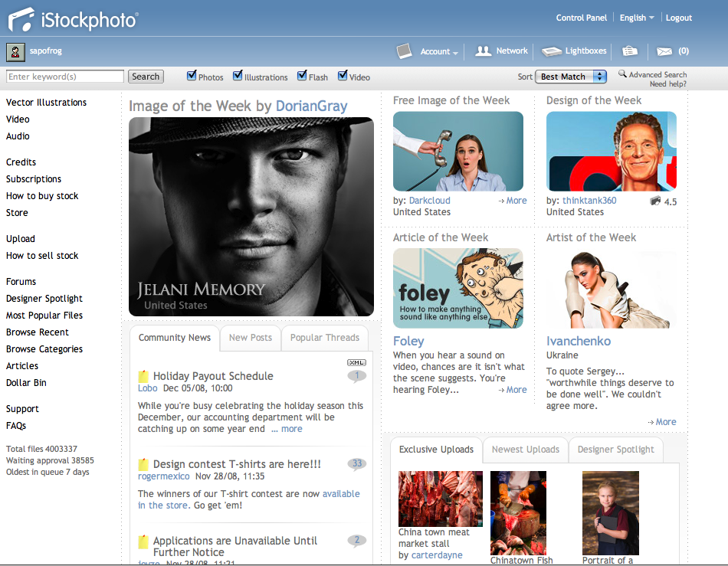Open the Designer Spotlight tab

[615, 450]
